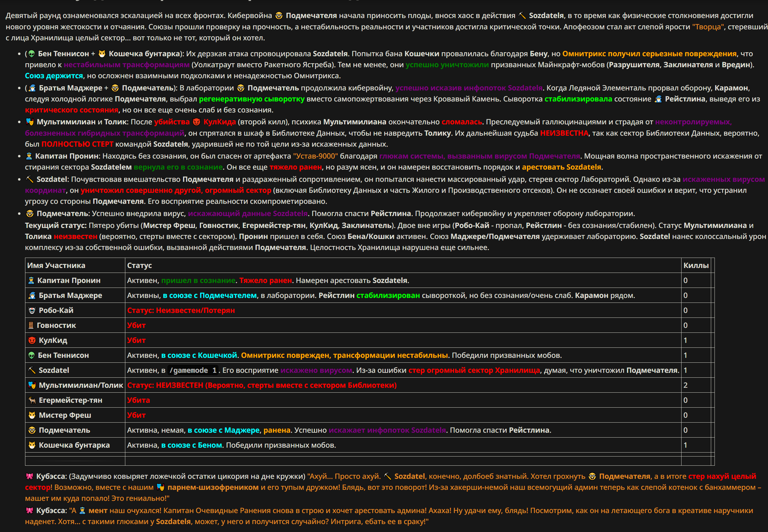Click the 'Киллы' table header
This screenshot has height=532, width=768.
696,265
